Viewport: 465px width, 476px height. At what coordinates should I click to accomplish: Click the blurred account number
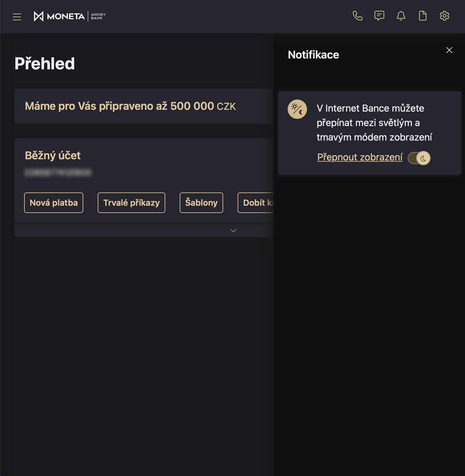coord(58,173)
